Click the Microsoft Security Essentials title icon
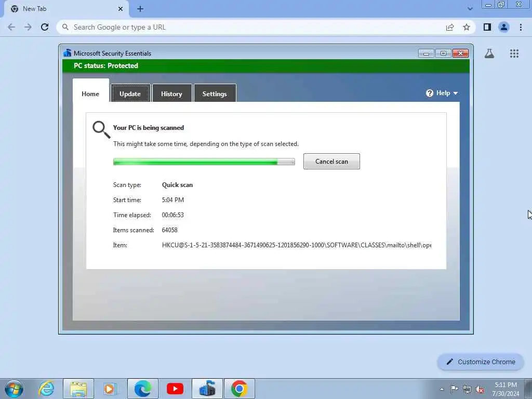This screenshot has width=532, height=399. point(67,53)
